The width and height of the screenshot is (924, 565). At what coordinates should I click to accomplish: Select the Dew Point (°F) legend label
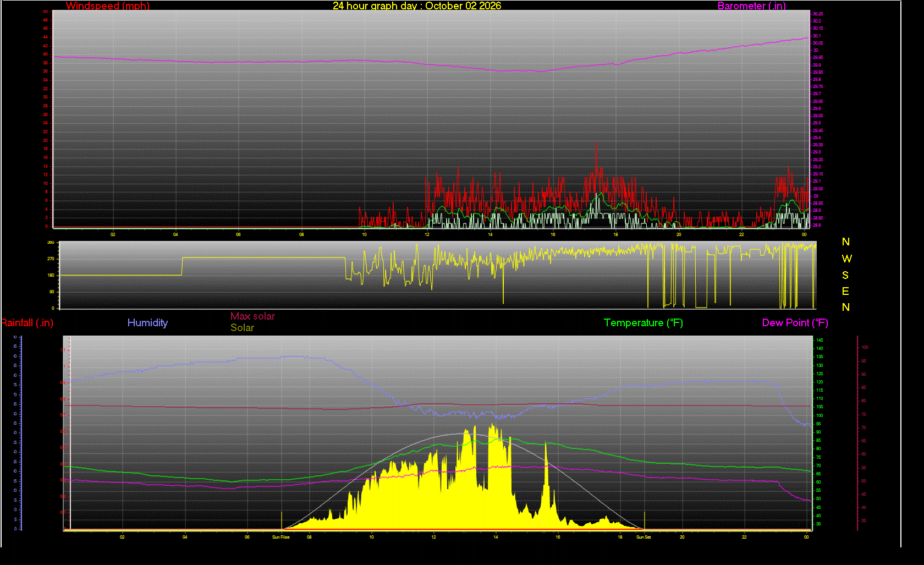click(x=795, y=323)
